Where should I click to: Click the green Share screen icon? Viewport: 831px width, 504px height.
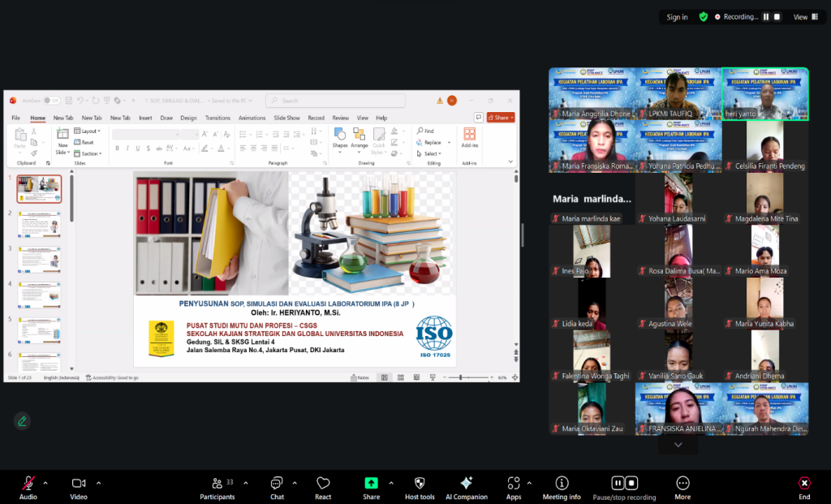(371, 484)
